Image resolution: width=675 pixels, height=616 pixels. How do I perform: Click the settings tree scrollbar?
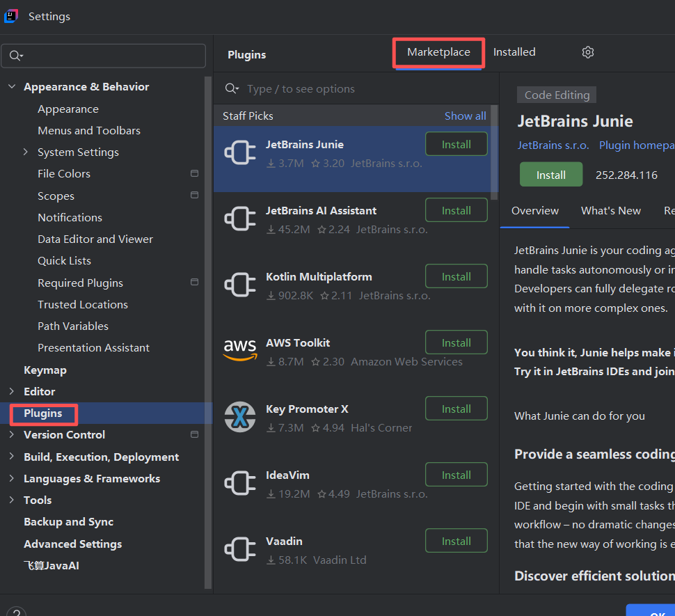(208, 332)
